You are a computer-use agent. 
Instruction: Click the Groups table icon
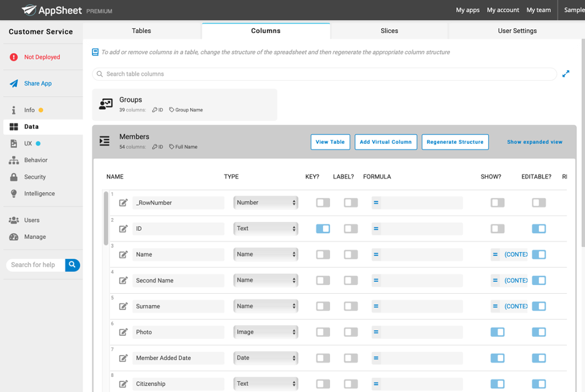106,104
